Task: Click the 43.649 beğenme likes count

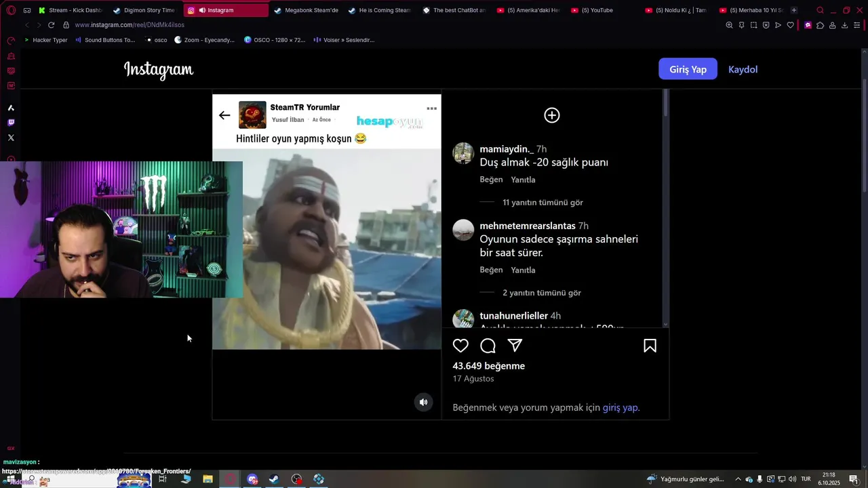Action: 488,366
